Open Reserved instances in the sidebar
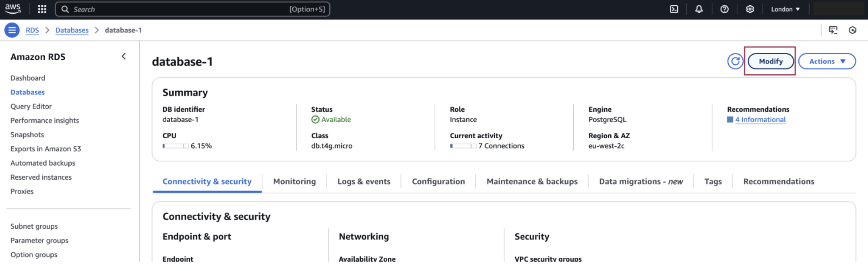The width and height of the screenshot is (868, 271). (x=41, y=177)
